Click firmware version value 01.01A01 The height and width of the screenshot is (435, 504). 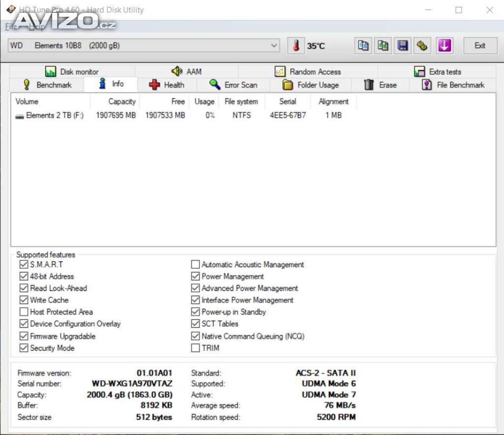coord(154,373)
